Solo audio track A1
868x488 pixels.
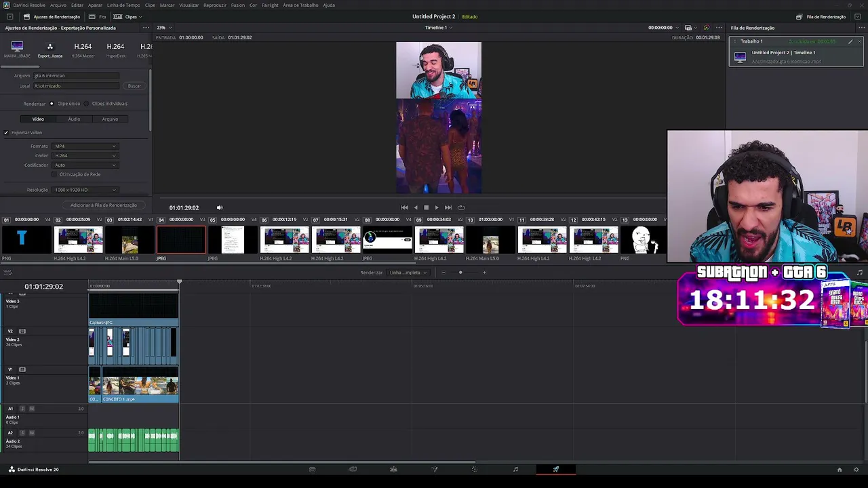[22, 409]
